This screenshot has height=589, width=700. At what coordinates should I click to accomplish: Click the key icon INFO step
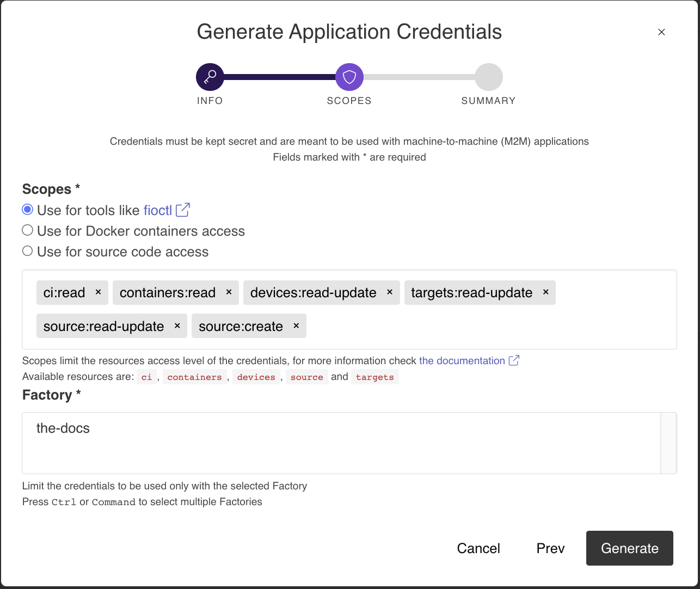(x=210, y=77)
